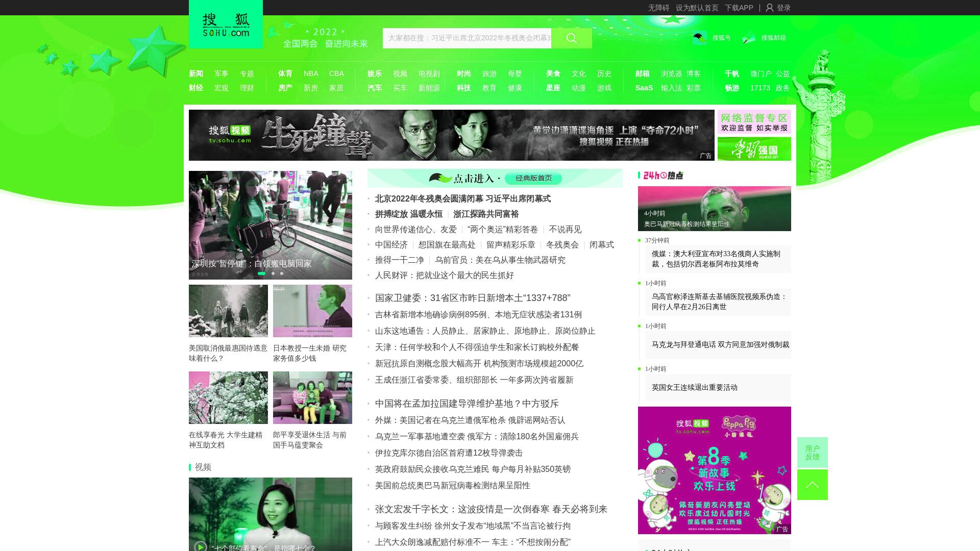Screen dimensions: 980x551
Task: Open 张文宏发千字长文 headline
Action: [x=491, y=509]
